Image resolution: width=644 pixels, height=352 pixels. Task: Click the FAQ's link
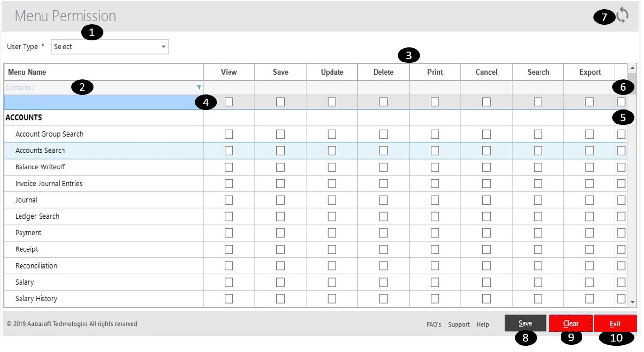point(433,324)
